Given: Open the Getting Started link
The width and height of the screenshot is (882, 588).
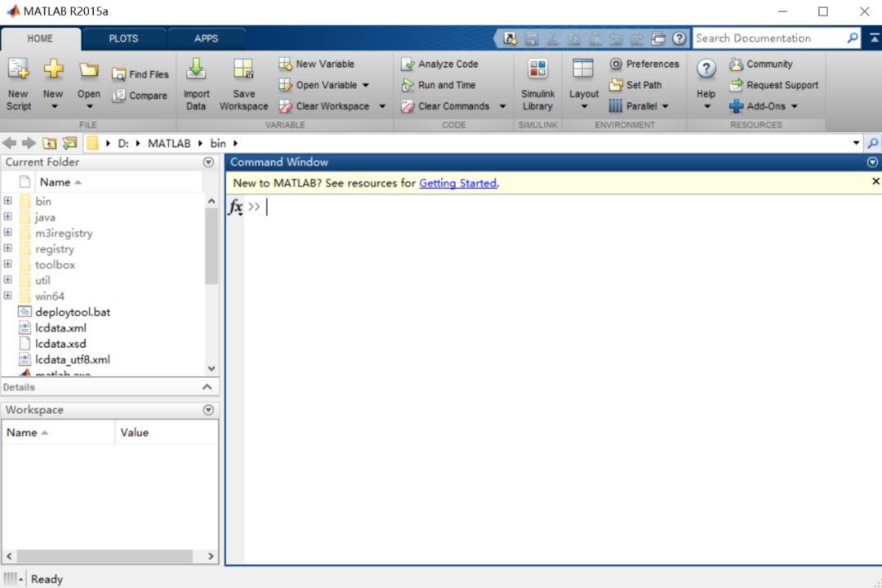Looking at the screenshot, I should click(x=458, y=184).
